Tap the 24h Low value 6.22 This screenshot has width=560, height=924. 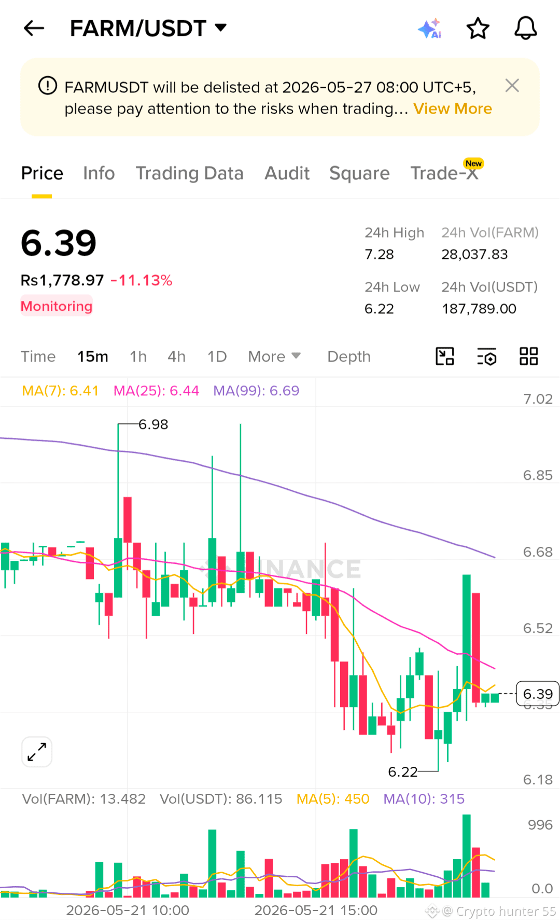(x=379, y=309)
